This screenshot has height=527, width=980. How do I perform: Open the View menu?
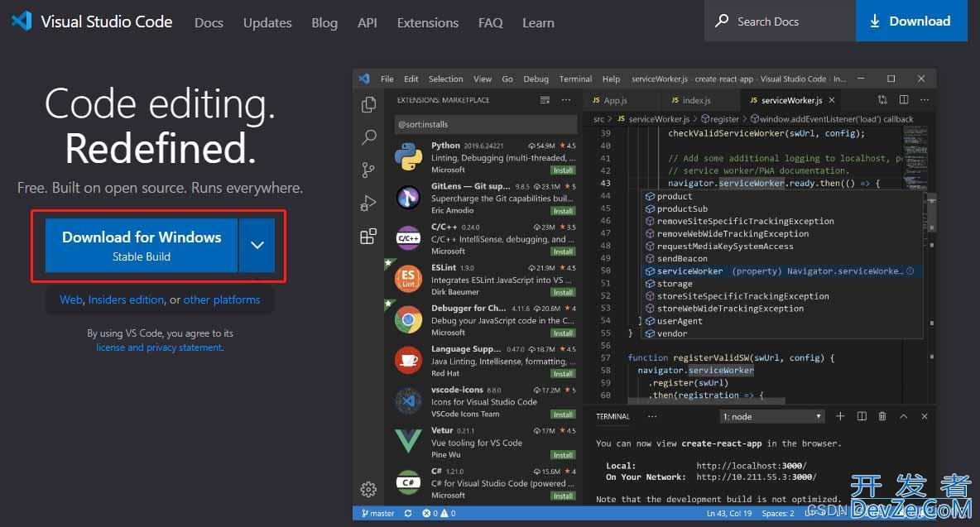[x=482, y=79]
